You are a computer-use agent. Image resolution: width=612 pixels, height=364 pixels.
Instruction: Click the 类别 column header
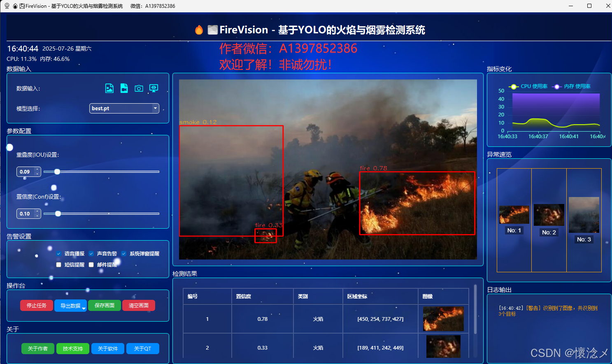click(x=318, y=296)
